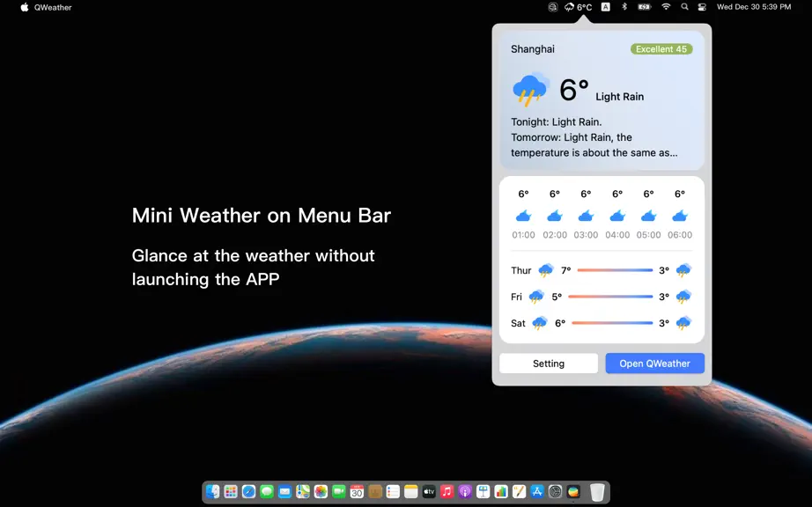Click the Thur temperature range bar
812x507 pixels.
tap(615, 270)
